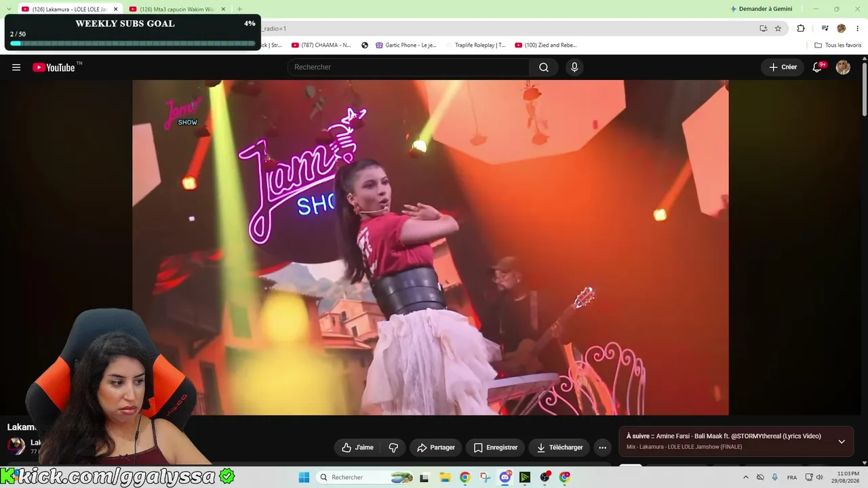The width and height of the screenshot is (868, 488).
Task: Open the Tous les favoris folder
Action: coord(837,45)
